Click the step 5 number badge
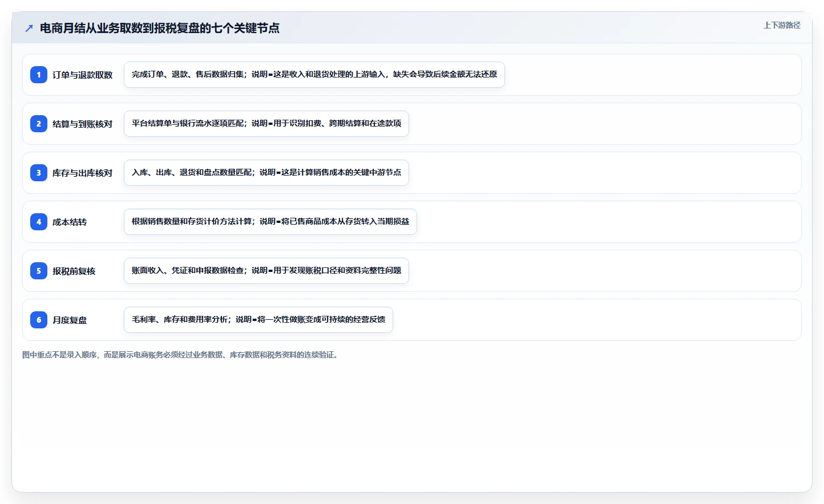Image resolution: width=824 pixels, height=504 pixels. [x=39, y=271]
